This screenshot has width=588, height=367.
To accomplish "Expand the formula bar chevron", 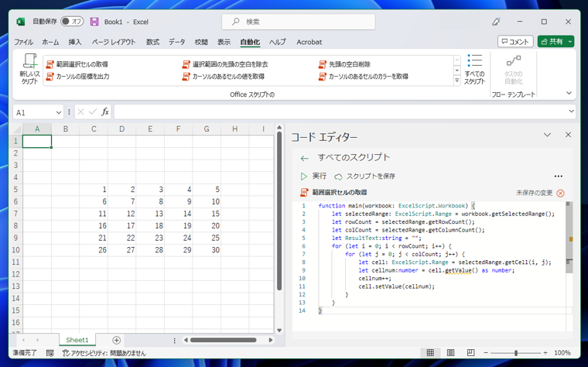I will click(x=571, y=111).
